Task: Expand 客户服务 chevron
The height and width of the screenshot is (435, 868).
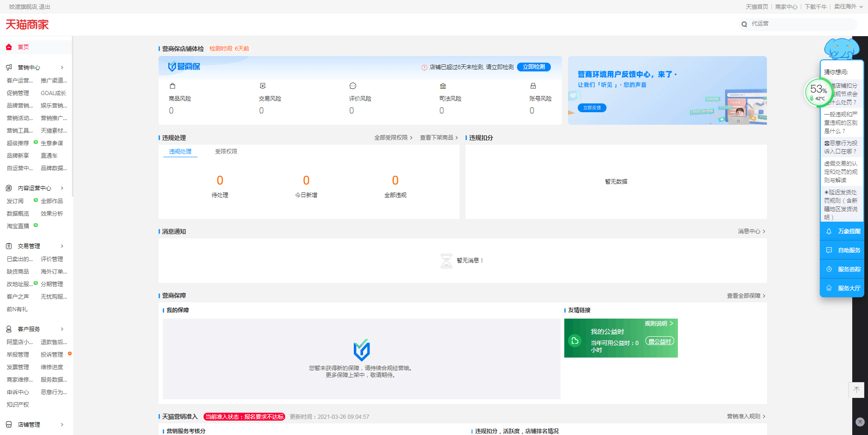Action: [62, 329]
